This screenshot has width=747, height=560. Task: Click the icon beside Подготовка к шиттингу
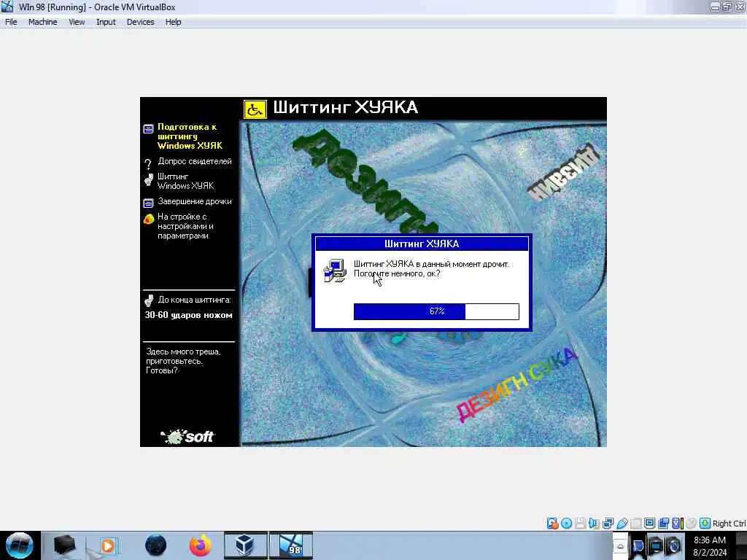click(x=148, y=128)
